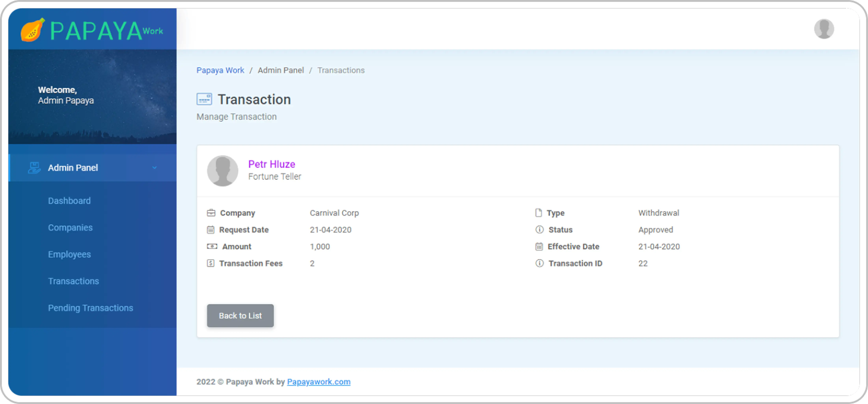Viewport: 868px width, 404px height.
Task: Click the Company building icon
Action: (211, 213)
